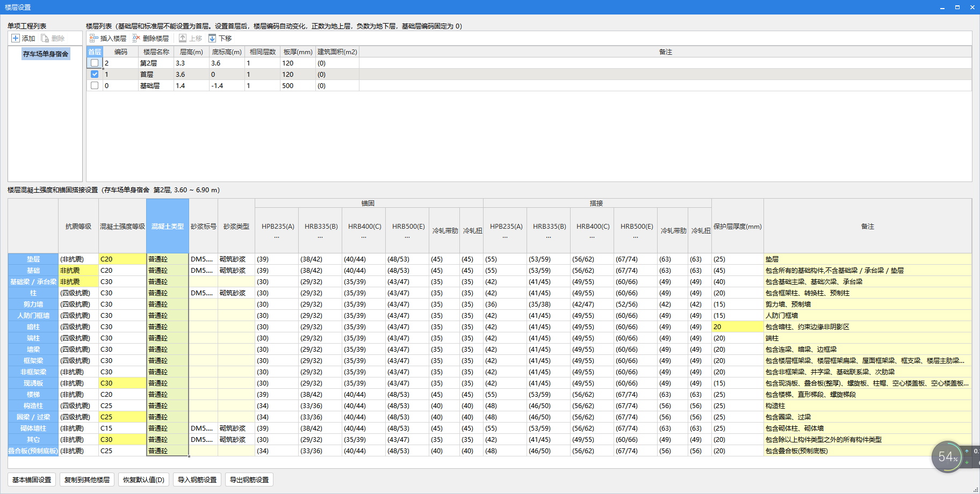Click cover thickness 20 cell in 暗柱 row
The image size is (980, 494).
pos(738,326)
